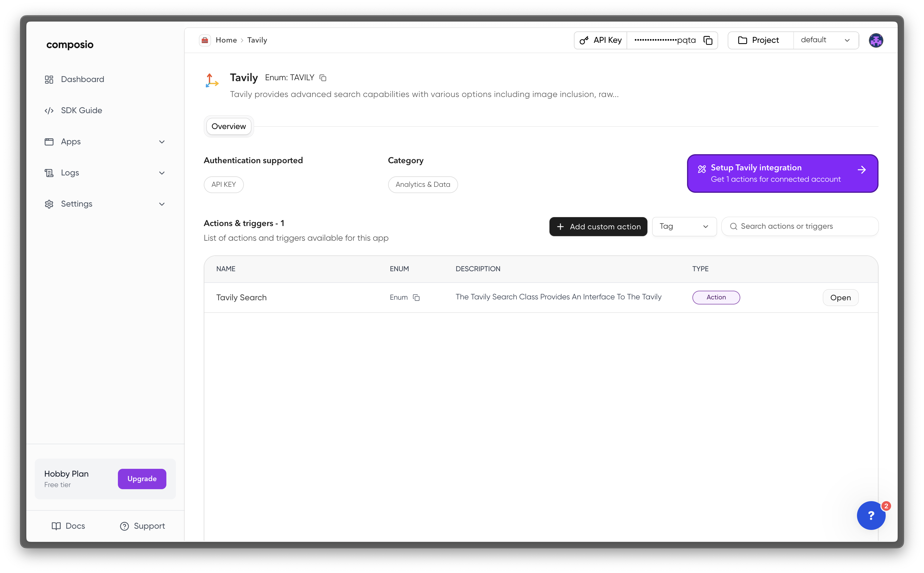Copy the TAVILY enum value

[323, 78]
